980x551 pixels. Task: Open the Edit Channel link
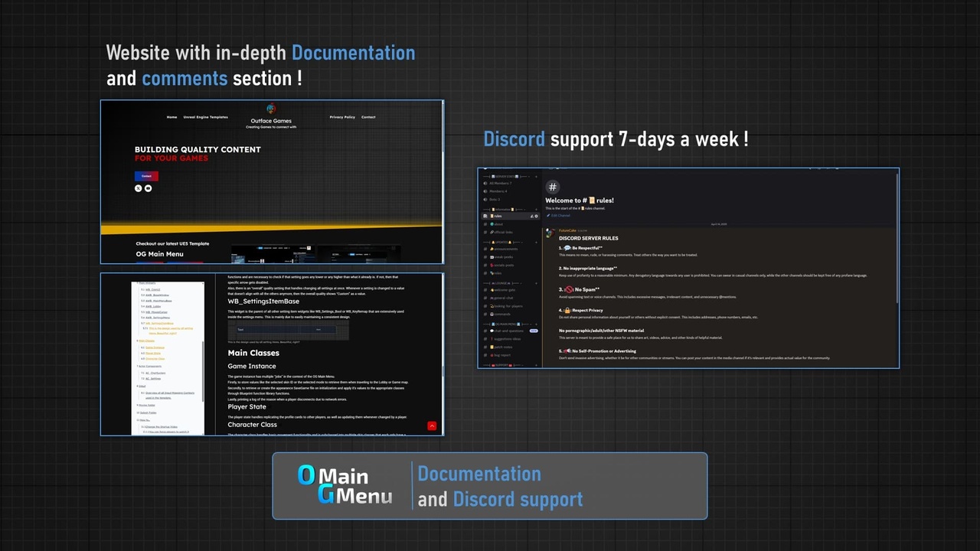pos(560,216)
